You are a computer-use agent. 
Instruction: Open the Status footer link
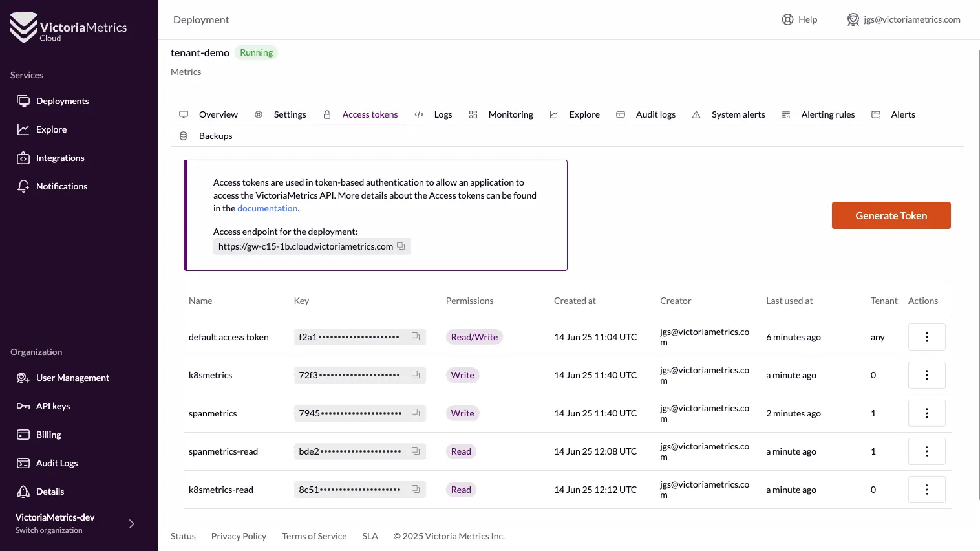[183, 536]
